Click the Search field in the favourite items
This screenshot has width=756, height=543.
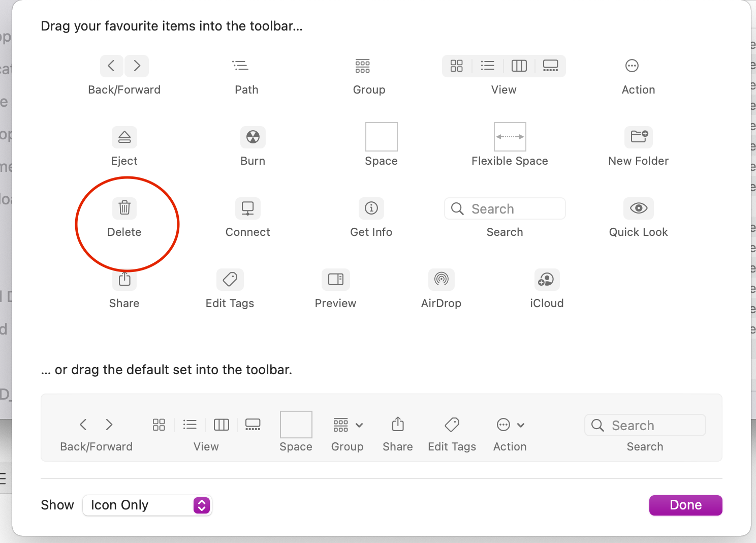click(505, 208)
